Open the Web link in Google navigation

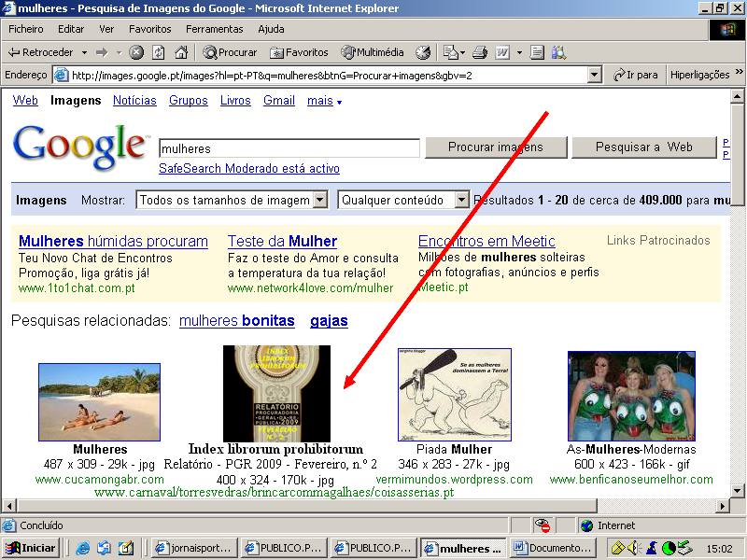pyautogui.click(x=25, y=101)
